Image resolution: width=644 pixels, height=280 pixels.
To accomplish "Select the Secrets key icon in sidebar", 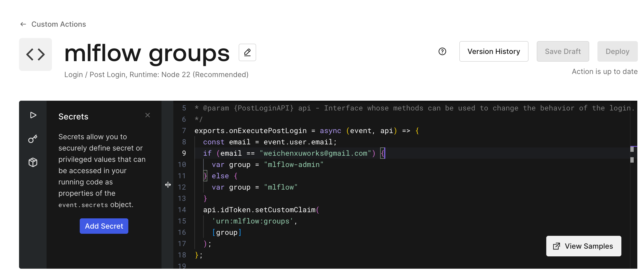I will point(33,139).
